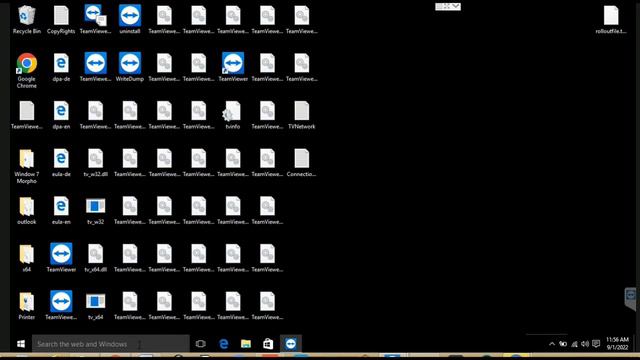Open the Store from the taskbar
This screenshot has height=360, width=640.
[268, 344]
